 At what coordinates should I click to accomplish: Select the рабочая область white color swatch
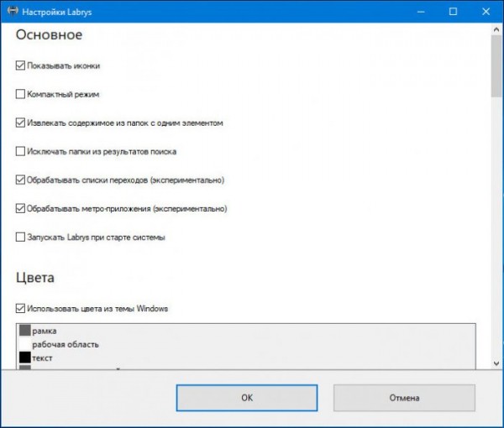25,344
